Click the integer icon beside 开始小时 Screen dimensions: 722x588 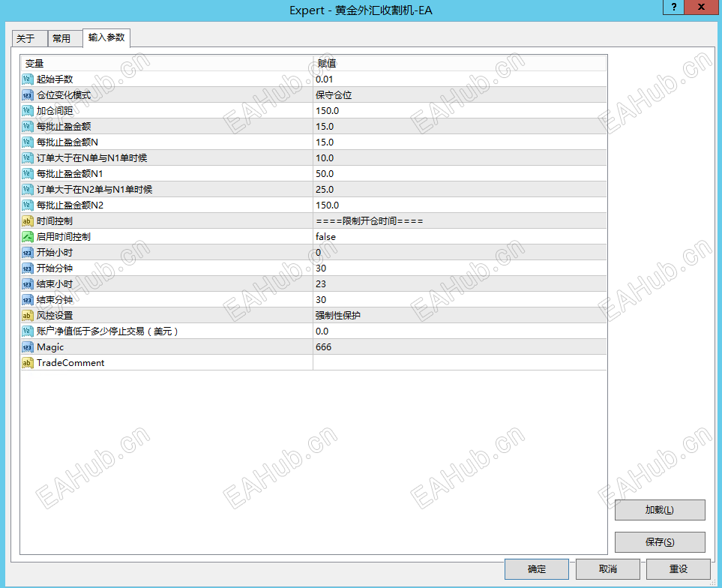pos(28,252)
